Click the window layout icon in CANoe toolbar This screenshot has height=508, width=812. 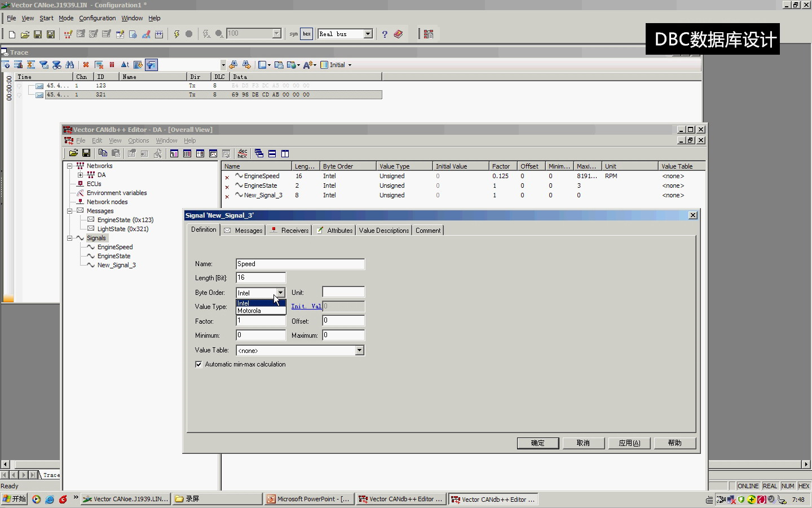tap(429, 34)
